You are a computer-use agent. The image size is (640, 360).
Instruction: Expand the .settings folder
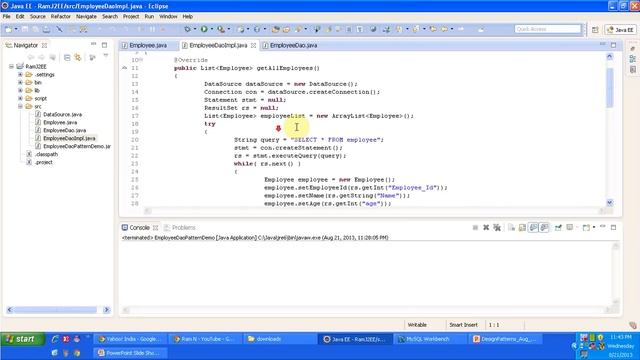[x=20, y=74]
